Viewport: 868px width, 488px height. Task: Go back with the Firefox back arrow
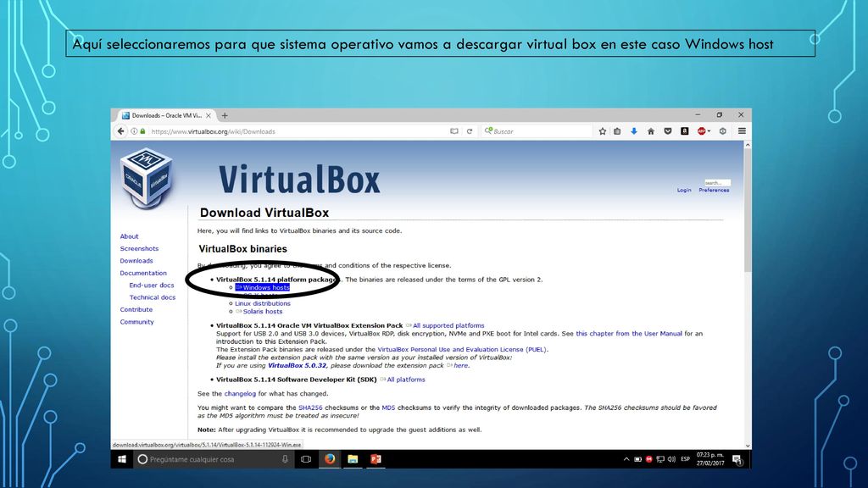click(120, 131)
